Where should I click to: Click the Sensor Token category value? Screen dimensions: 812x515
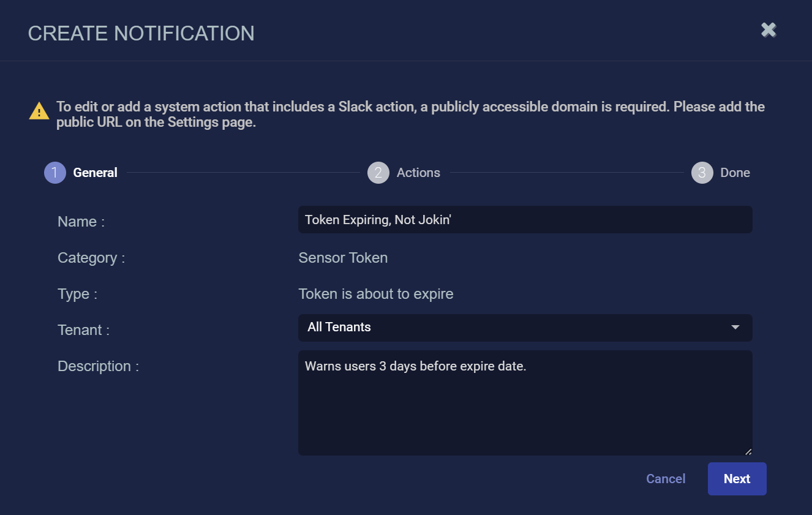click(x=343, y=258)
